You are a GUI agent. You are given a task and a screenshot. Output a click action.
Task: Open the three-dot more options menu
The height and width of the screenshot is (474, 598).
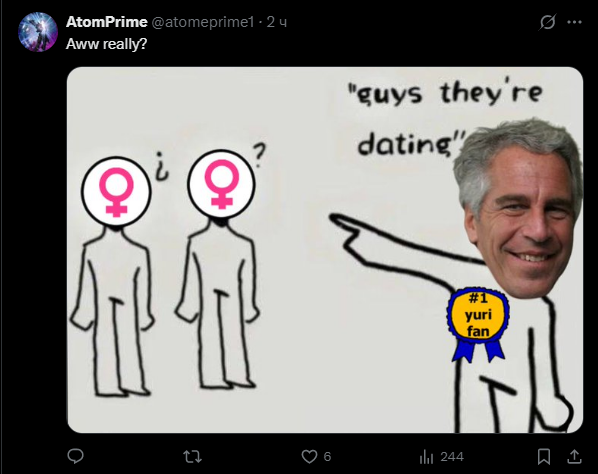click(x=574, y=22)
